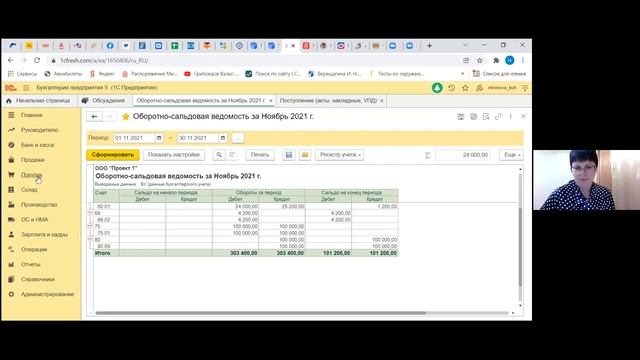Close the Оборотно-сальдовая ведомость tab
Image resolution: width=640 pixels, height=360 pixels.
tap(271, 101)
